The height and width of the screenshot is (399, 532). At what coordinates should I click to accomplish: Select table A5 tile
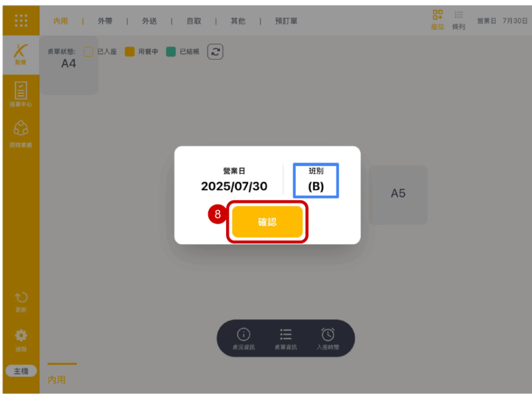[x=398, y=194]
